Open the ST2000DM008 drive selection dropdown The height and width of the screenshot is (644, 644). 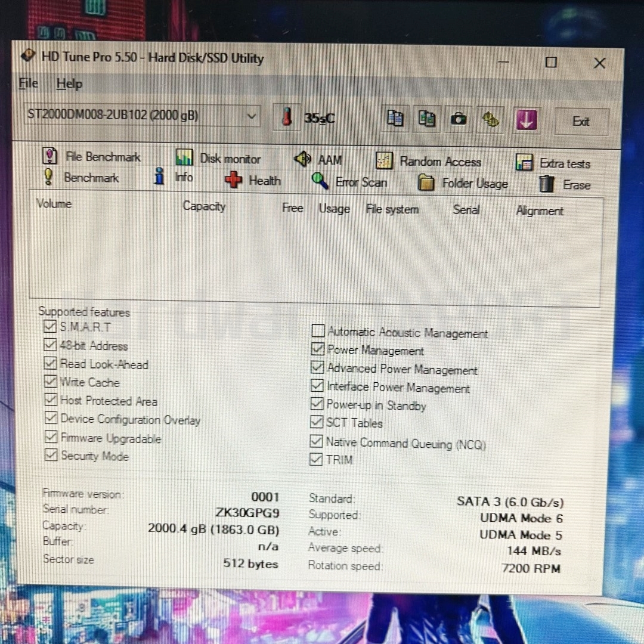point(142,116)
